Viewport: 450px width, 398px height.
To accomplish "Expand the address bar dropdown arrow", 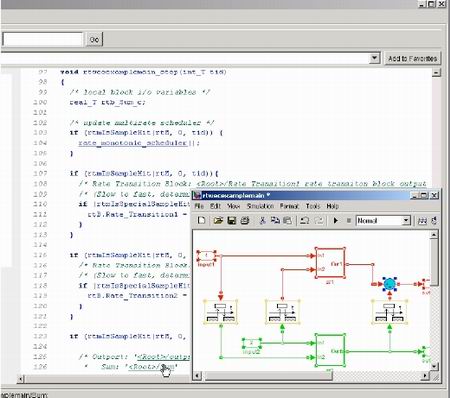I will [374, 58].
